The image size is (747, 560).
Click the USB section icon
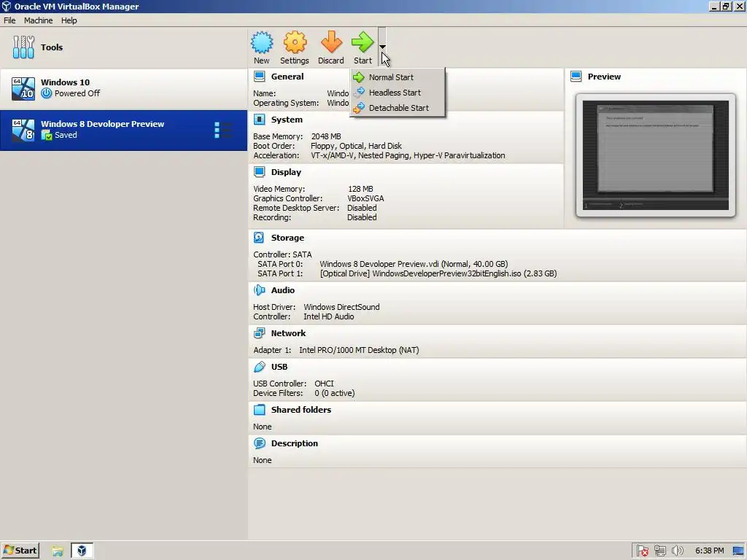tap(259, 367)
